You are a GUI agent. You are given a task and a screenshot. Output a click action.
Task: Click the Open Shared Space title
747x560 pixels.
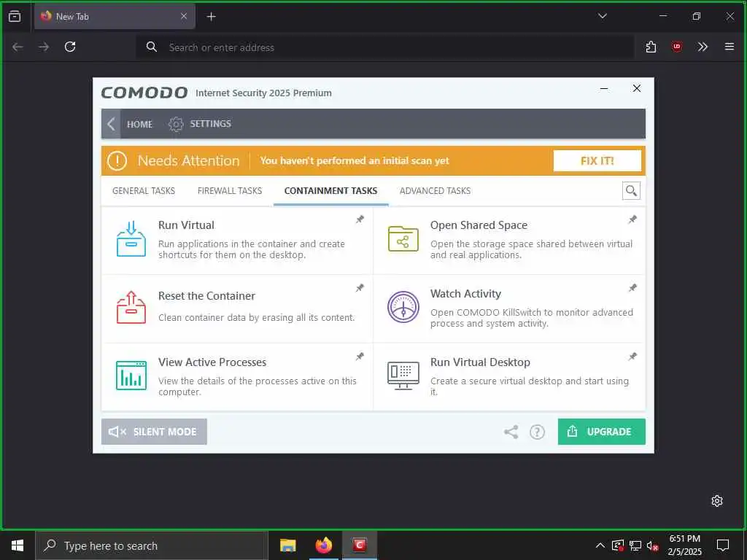(479, 225)
